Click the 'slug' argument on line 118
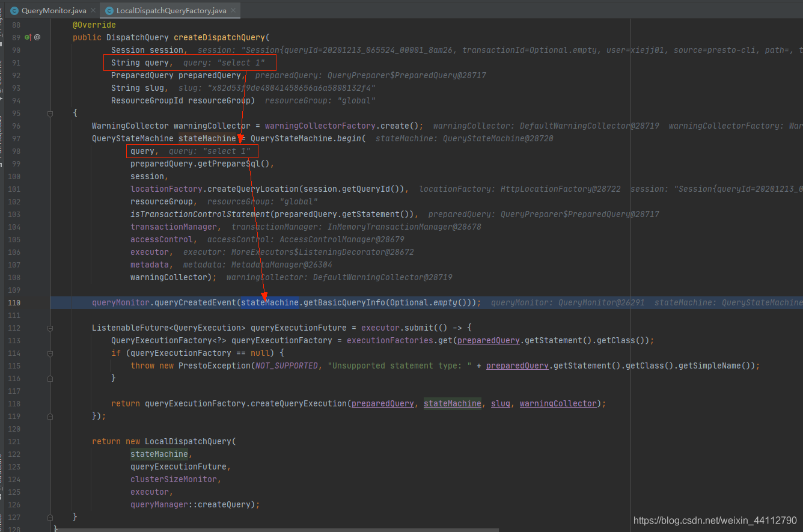 [501, 403]
